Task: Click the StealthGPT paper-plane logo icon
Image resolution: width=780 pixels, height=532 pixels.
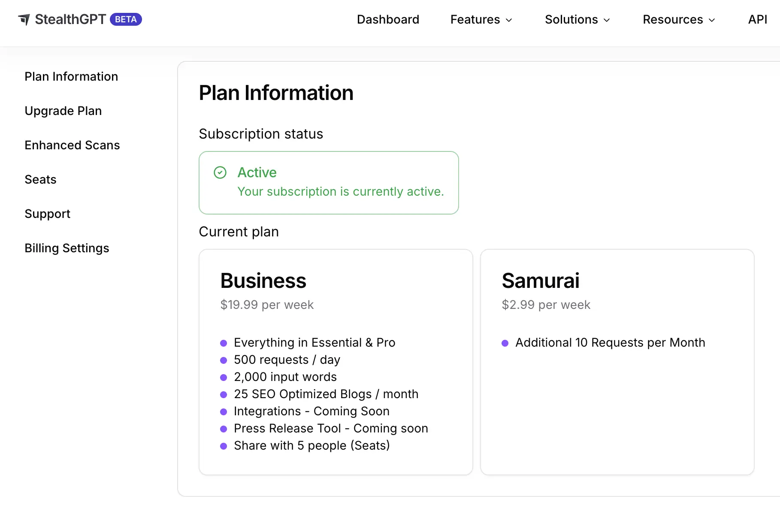Action: tap(24, 19)
